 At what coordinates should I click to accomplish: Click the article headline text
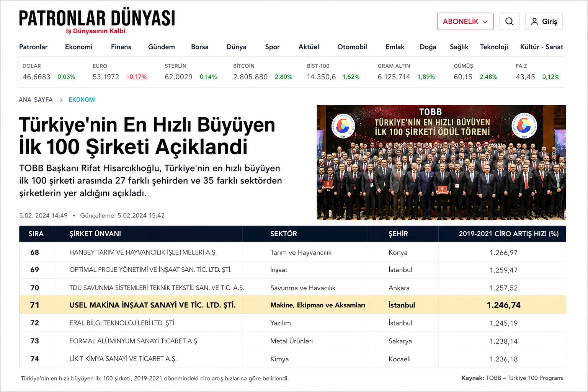coord(147,136)
